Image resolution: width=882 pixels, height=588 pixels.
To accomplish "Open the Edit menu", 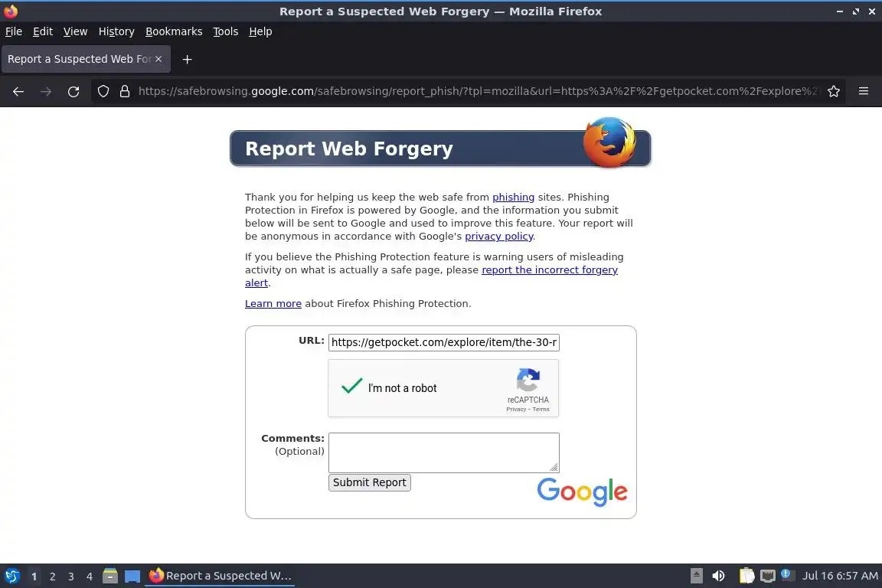I will point(43,31).
